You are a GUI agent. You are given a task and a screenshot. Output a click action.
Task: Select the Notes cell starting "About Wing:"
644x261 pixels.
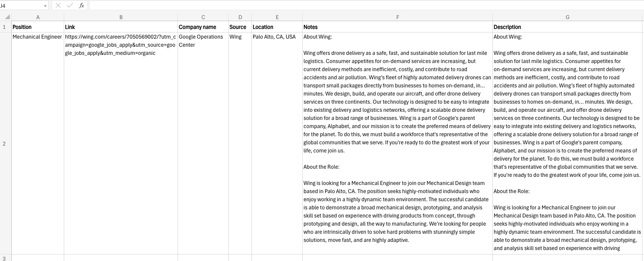(397, 144)
